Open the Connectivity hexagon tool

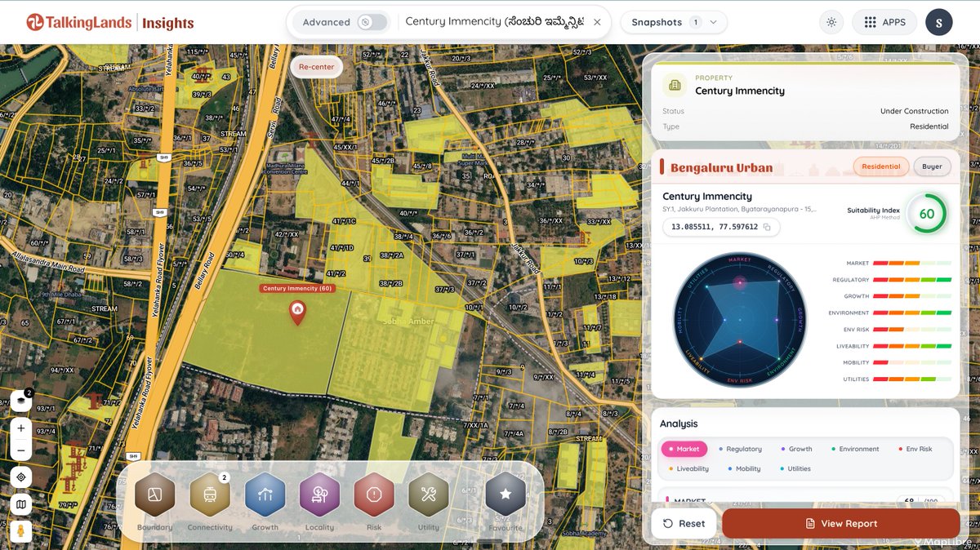[210, 495]
